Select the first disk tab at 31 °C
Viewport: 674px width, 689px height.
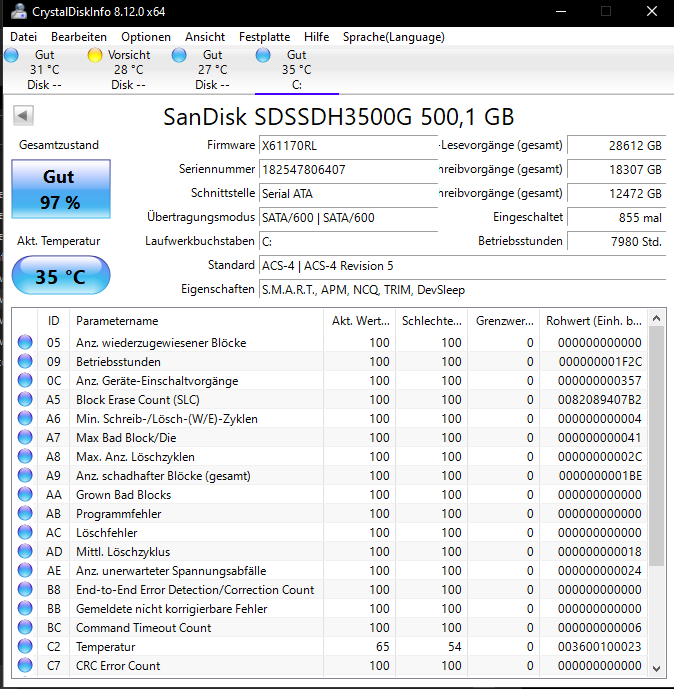(44, 70)
